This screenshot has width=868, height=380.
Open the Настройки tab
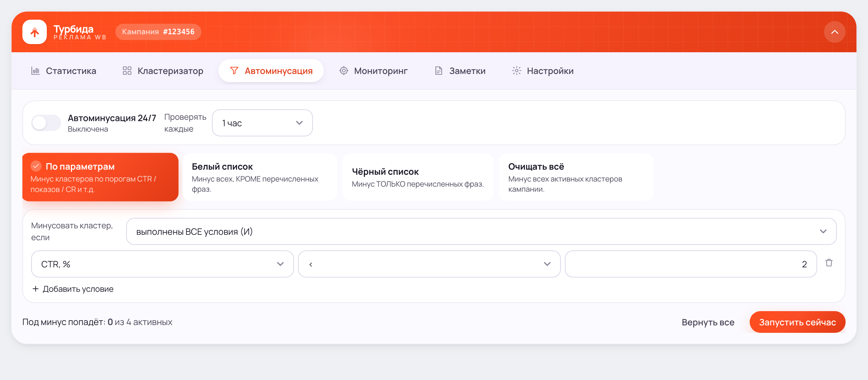point(543,71)
